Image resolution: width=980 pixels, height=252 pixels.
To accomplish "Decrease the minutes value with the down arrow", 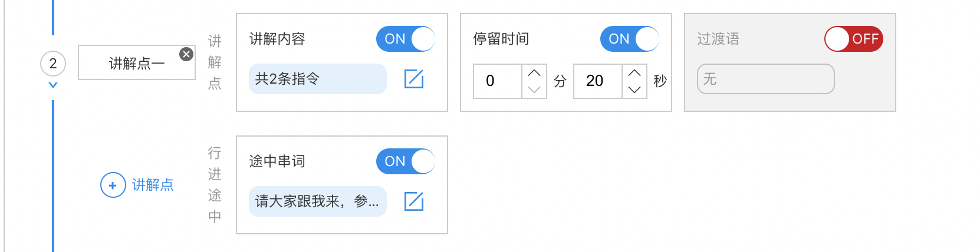I will tap(534, 89).
